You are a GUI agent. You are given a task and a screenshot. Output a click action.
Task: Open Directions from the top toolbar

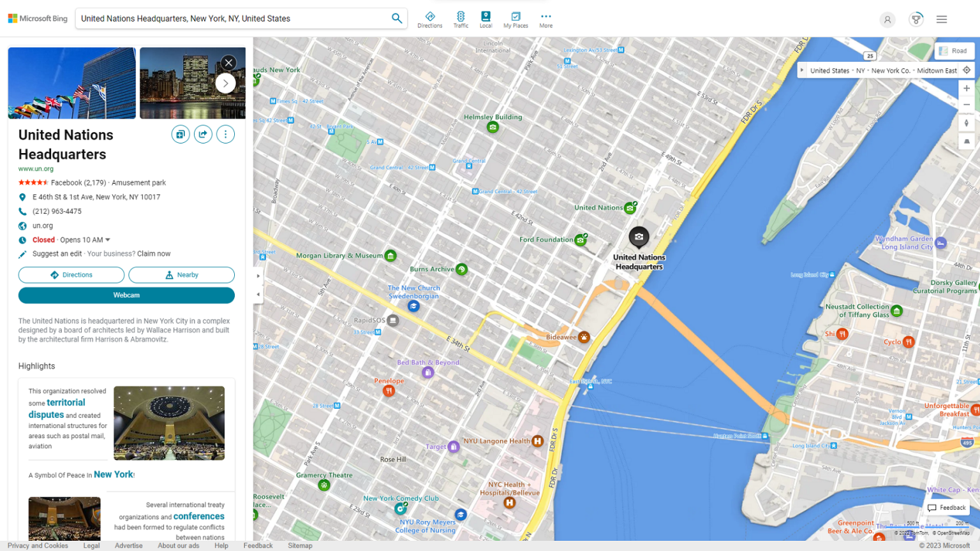(x=430, y=18)
